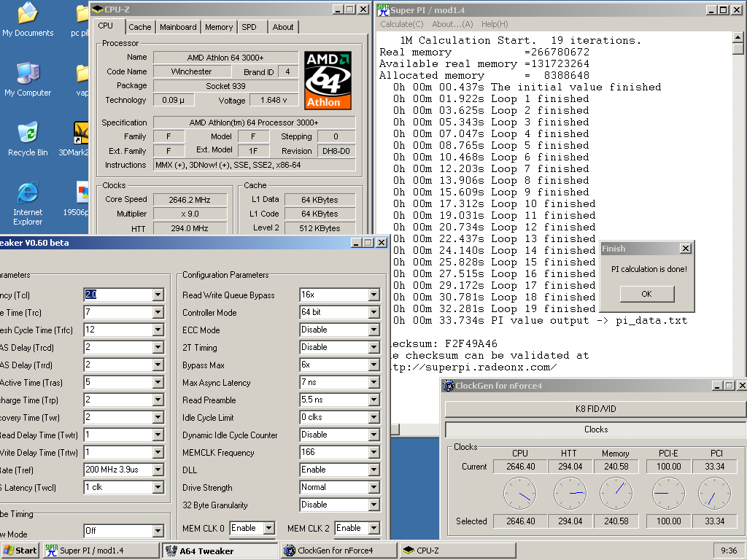Click the Selected Memory clock field
747x560 pixels.
point(616,521)
